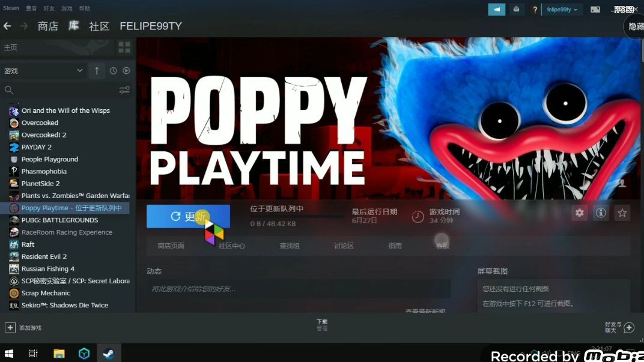The height and width of the screenshot is (362, 644).
Task: Open the 查看 menu
Action: pyautogui.click(x=31, y=8)
